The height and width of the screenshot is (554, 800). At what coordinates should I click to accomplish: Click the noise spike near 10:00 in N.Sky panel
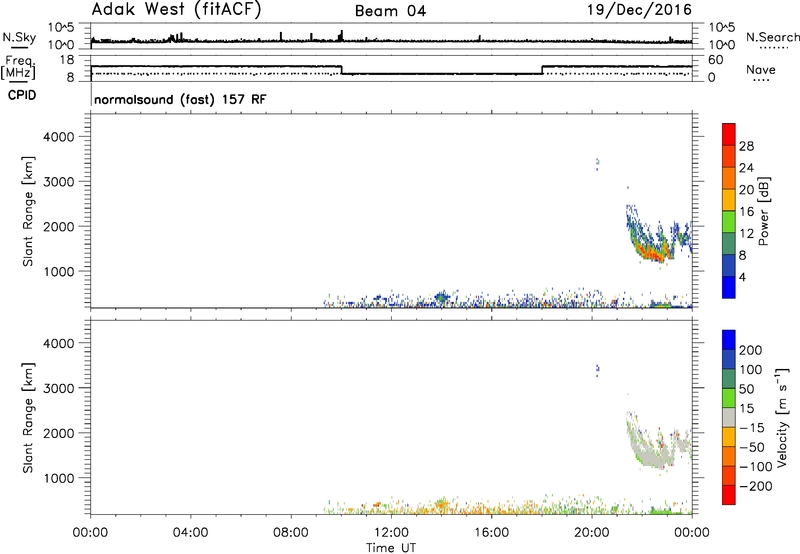pos(341,36)
